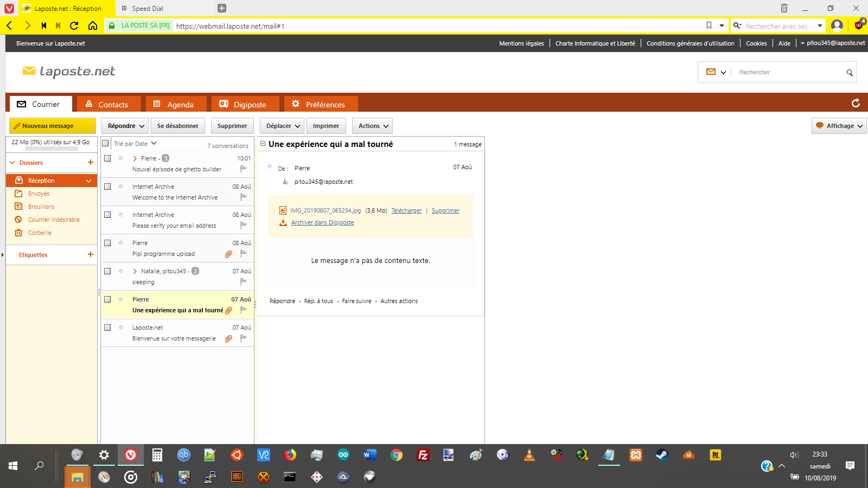Click attachment paperclip on Pipi programme upload

tap(228, 254)
